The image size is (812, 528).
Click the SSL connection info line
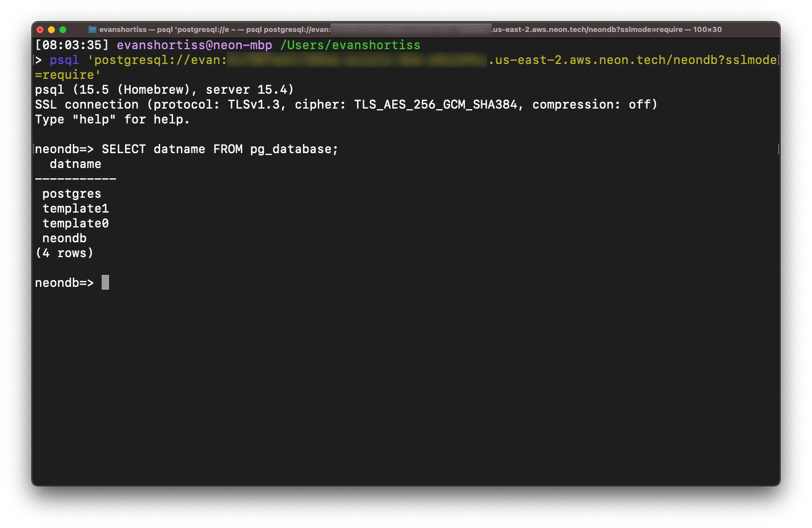pyautogui.click(x=345, y=104)
